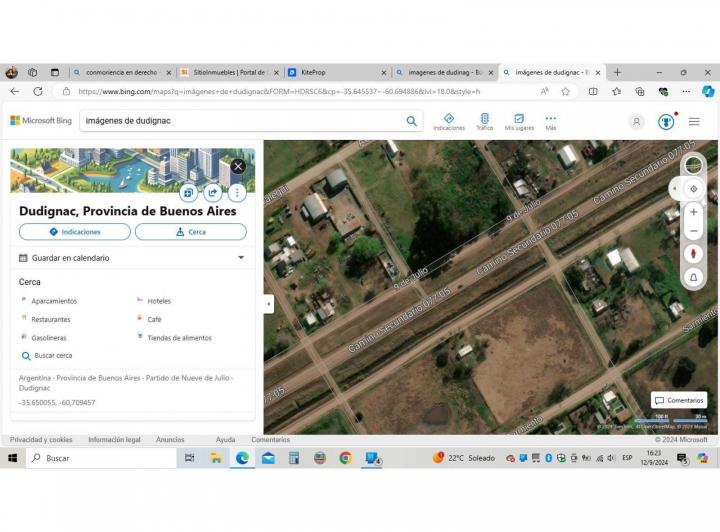
Task: Zoom in the map with plus button
Action: [x=693, y=212]
